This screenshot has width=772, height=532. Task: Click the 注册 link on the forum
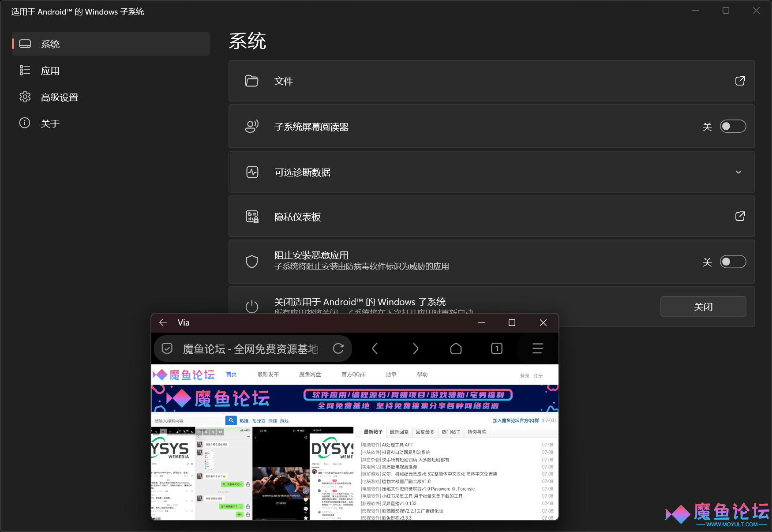point(538,376)
